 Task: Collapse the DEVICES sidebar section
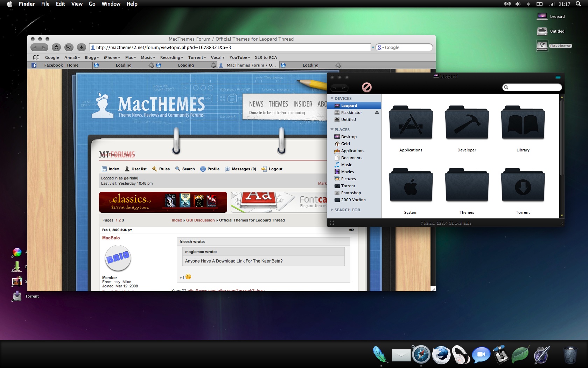pos(332,98)
